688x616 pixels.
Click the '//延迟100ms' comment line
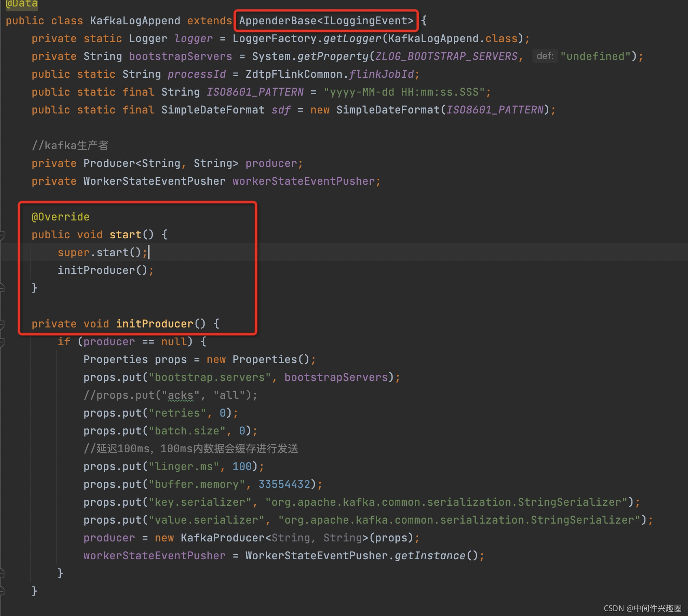pyautogui.click(x=191, y=449)
